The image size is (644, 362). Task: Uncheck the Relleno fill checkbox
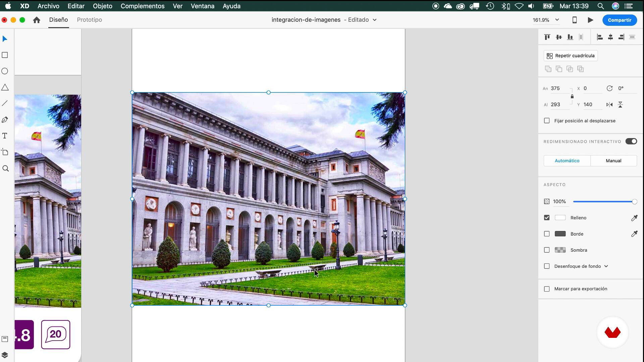547,218
